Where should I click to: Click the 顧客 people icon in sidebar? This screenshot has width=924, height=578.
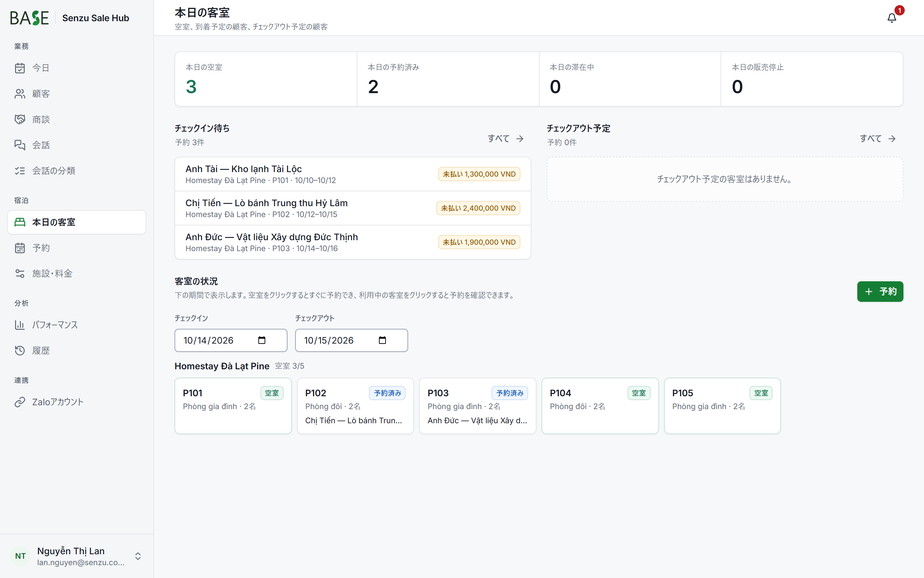(20, 94)
